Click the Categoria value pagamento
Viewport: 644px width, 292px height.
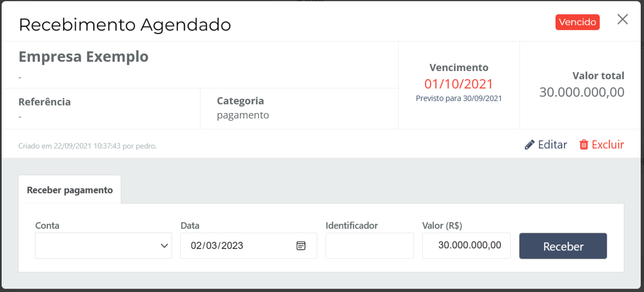click(x=243, y=115)
